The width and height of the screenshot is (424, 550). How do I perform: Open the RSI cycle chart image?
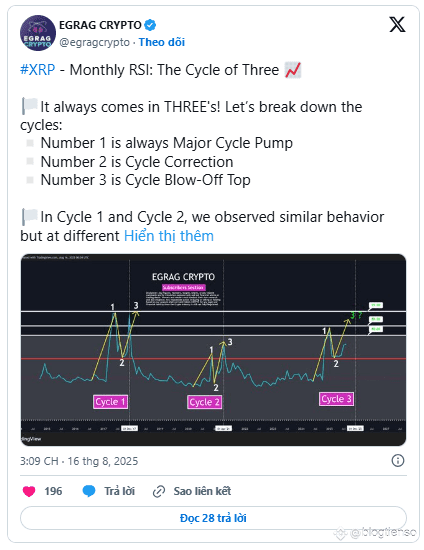[213, 350]
